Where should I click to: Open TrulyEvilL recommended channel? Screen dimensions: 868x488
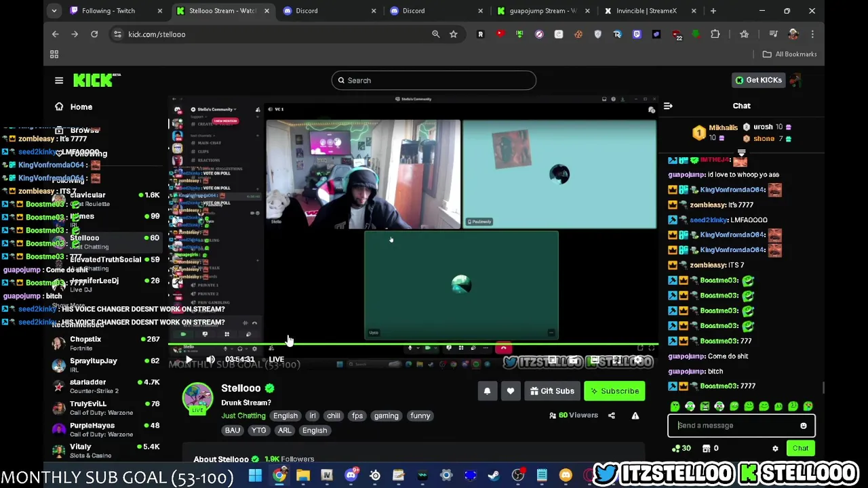pos(105,408)
